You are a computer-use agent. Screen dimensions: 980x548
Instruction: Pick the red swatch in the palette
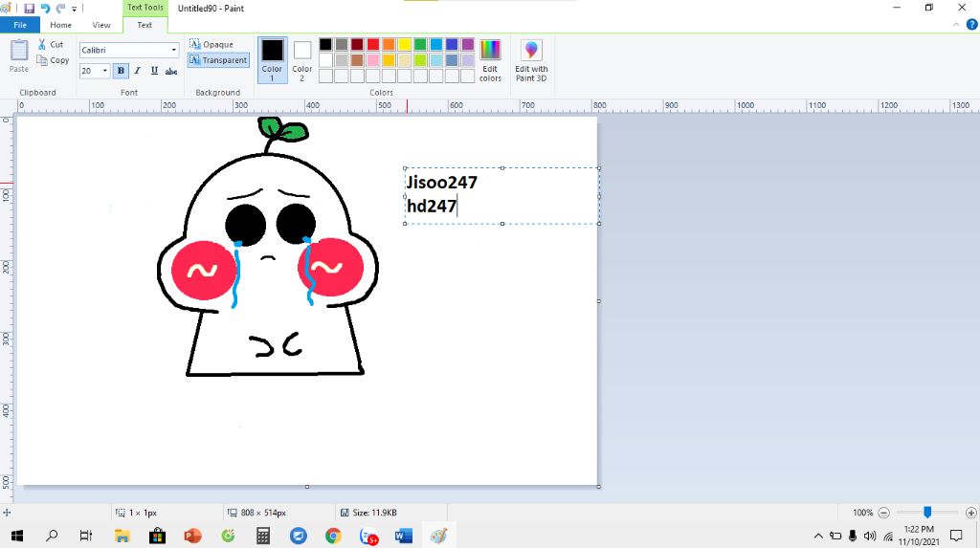373,44
